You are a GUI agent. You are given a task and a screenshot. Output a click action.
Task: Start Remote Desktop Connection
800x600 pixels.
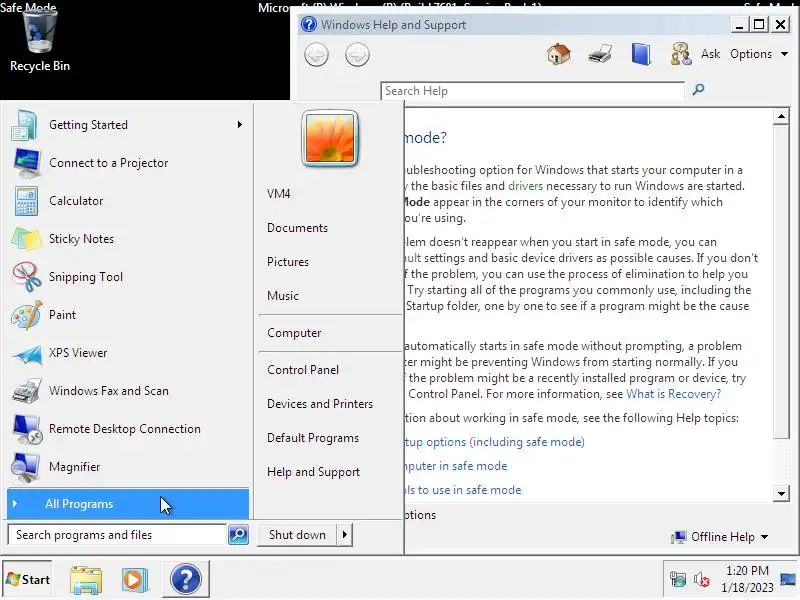128,429
